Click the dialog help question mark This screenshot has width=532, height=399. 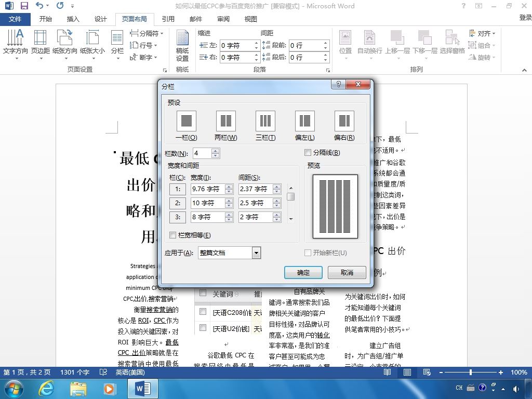pos(338,84)
